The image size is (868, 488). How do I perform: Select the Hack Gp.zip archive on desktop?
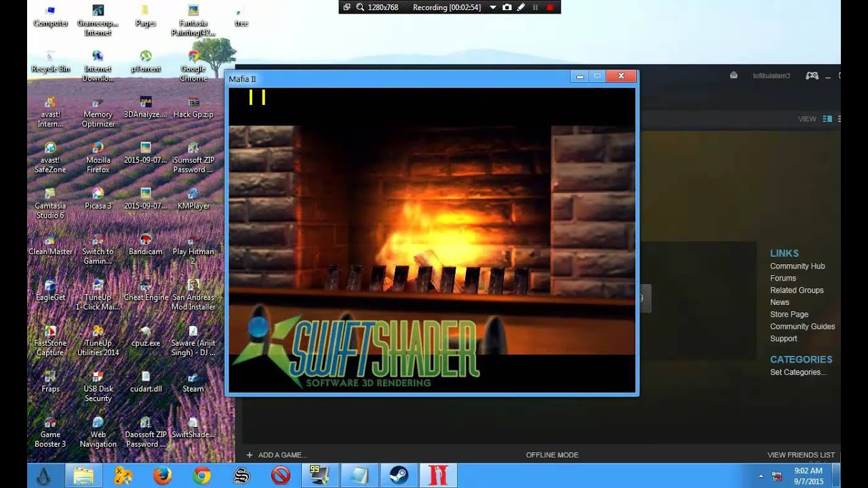193,107
